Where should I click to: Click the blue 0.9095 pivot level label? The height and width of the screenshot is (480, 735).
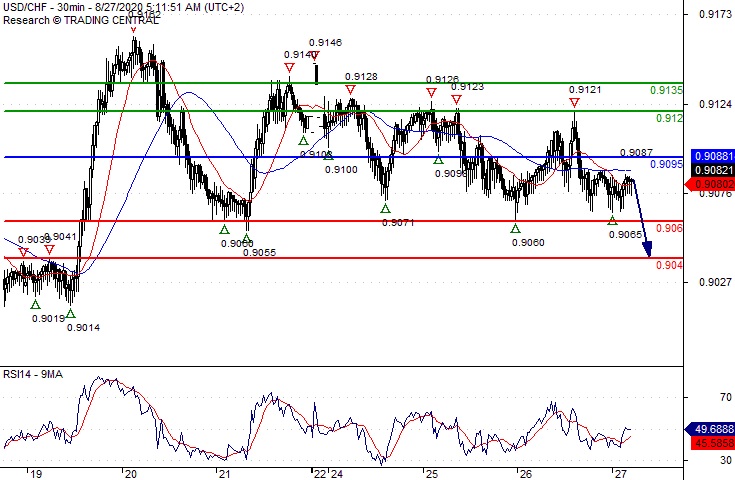667,164
